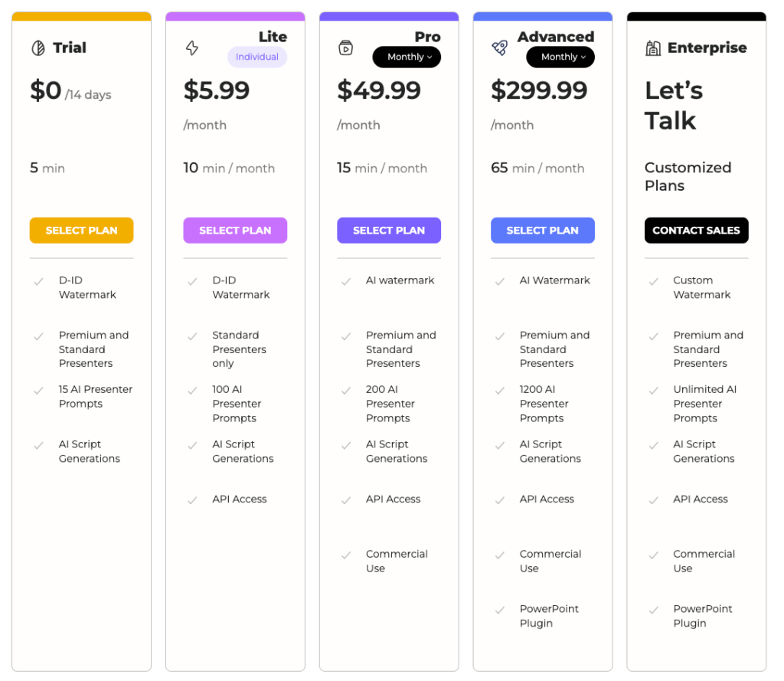Viewport: 784px width, 681px height.
Task: Click the lightning bolt Lite plan icon
Action: pos(192,48)
